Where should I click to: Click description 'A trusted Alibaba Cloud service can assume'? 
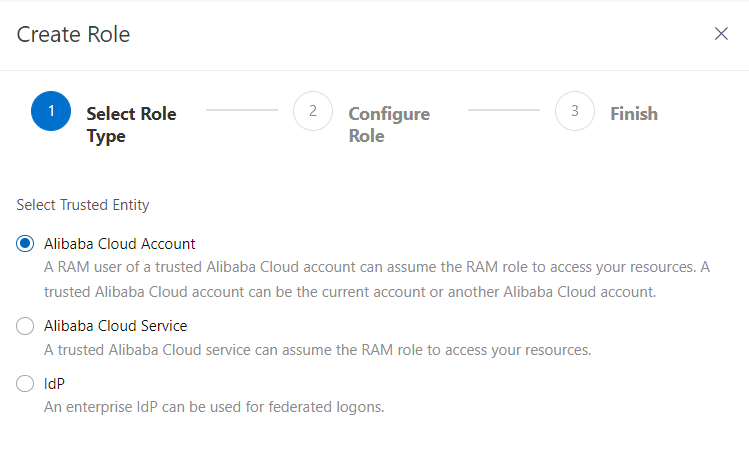(318, 350)
